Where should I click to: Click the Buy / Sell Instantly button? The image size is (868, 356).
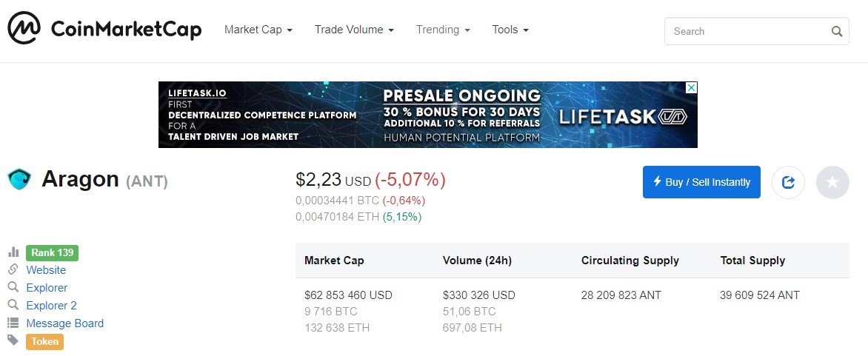coord(701,182)
